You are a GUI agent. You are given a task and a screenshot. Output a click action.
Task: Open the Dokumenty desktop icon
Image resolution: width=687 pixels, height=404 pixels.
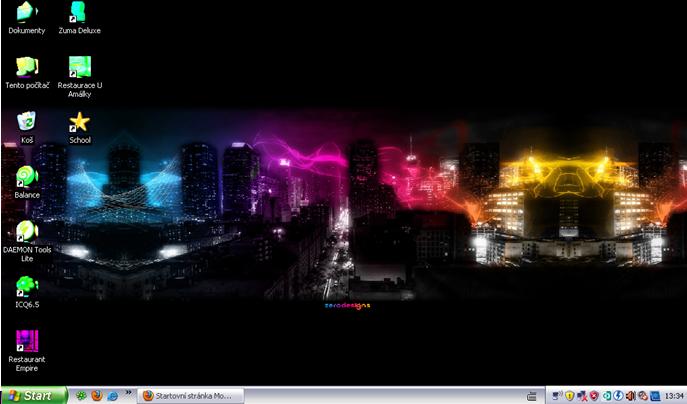coord(27,18)
